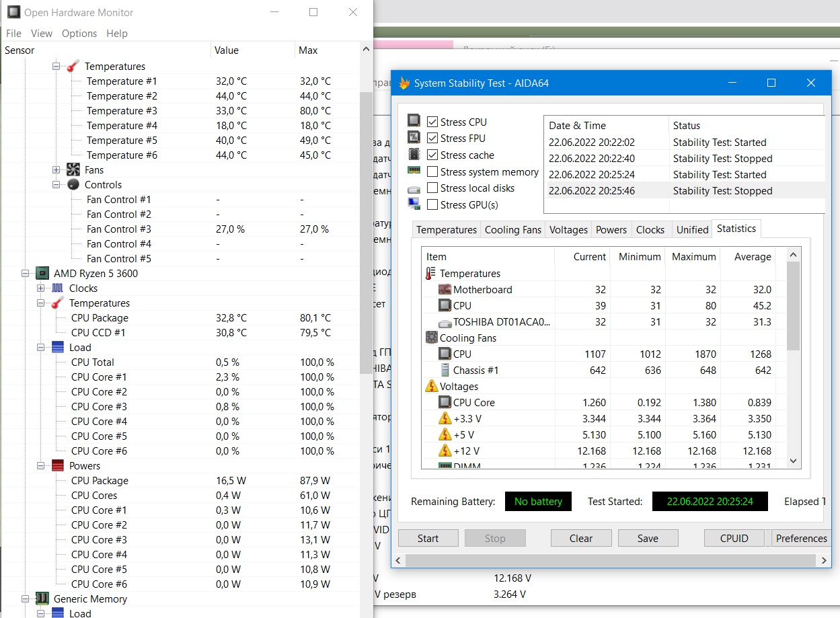
Task: Collapse the Ryzen Load node
Action: pos(41,348)
